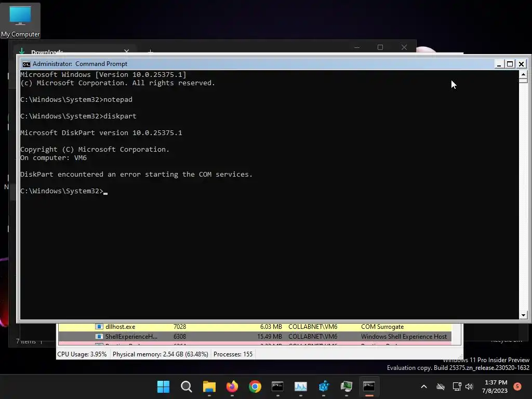Viewport: 532px width, 399px height.
Task: Select the ShellExperienceHost process row
Action: 255,337
